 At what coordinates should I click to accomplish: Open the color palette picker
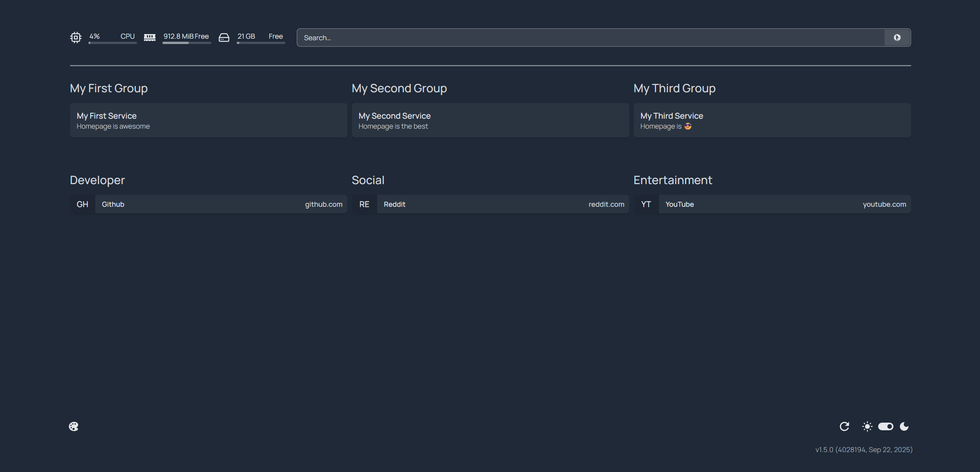74,426
